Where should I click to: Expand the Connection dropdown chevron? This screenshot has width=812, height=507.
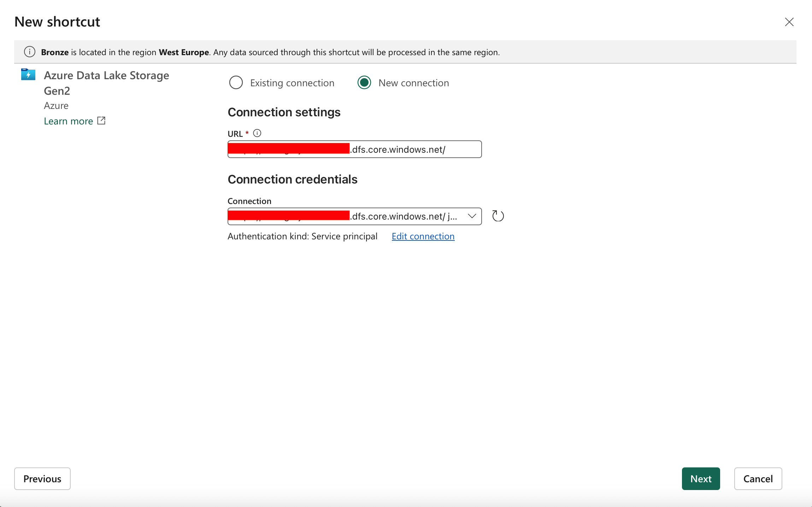(472, 216)
